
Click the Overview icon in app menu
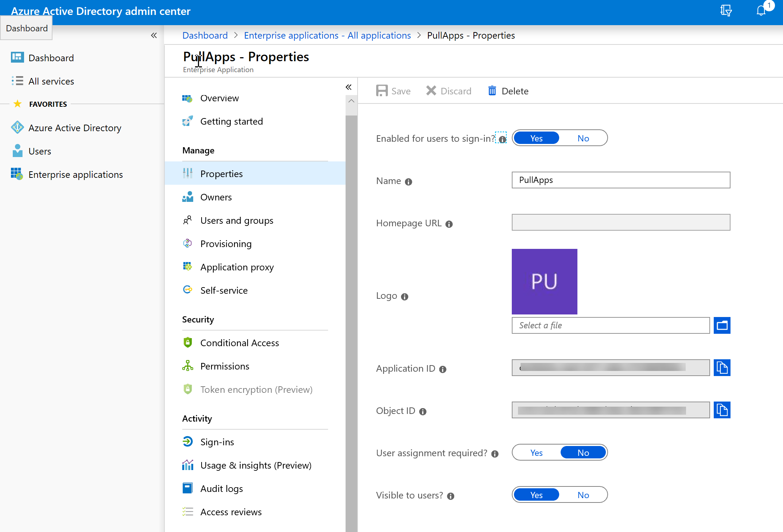pos(187,98)
